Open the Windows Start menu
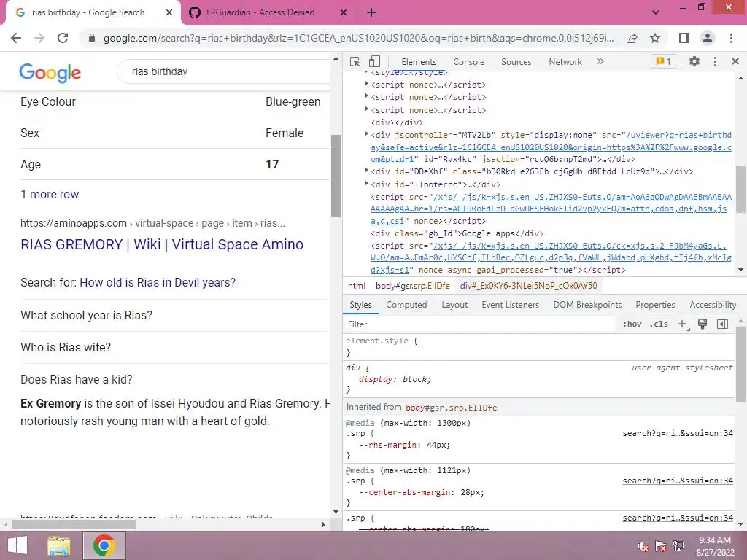 tap(18, 545)
